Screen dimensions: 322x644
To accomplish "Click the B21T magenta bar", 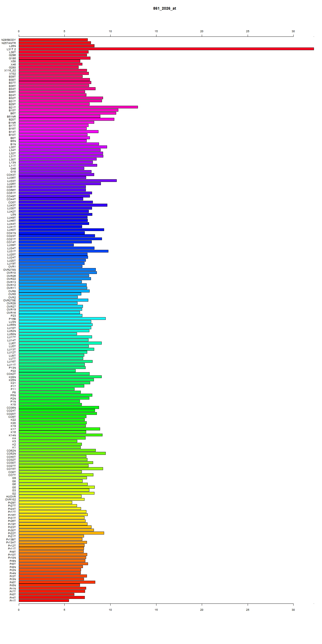I will coord(78,107).
